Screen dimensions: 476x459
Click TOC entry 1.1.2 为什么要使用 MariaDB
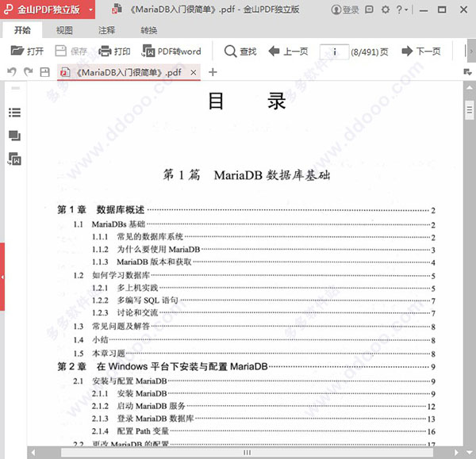pos(263,250)
